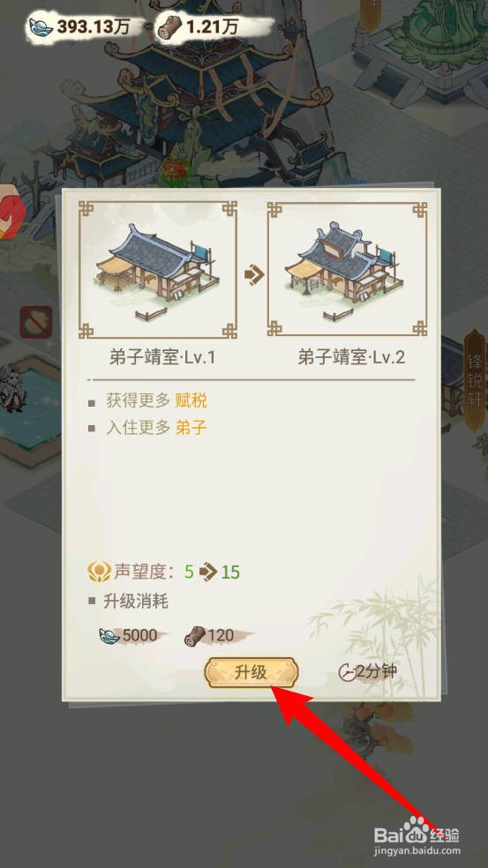
Task: Click the arrow between building levels
Action: point(253,274)
